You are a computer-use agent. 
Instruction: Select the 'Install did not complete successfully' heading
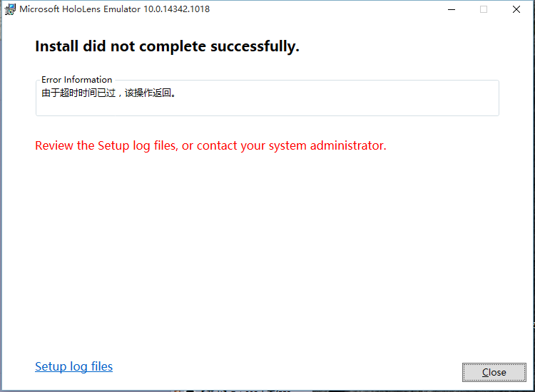click(167, 46)
